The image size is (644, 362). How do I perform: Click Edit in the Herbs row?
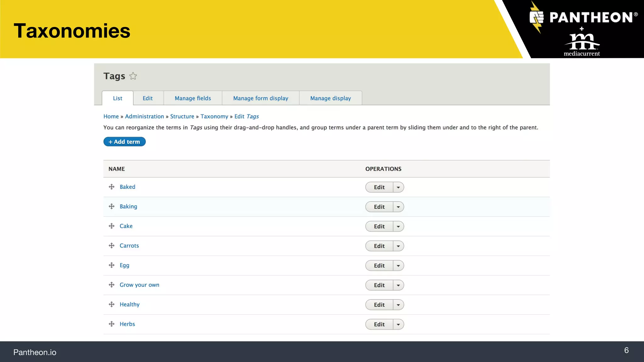click(379, 324)
